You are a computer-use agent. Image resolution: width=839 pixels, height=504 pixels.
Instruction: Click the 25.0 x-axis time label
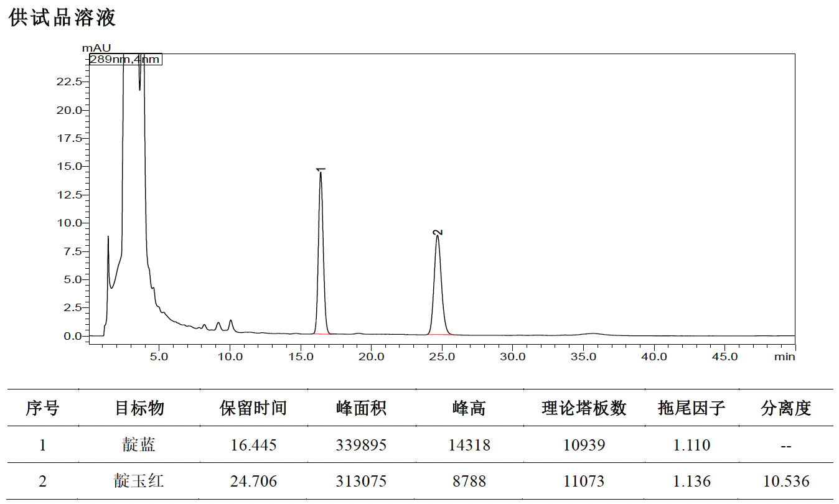tap(442, 357)
